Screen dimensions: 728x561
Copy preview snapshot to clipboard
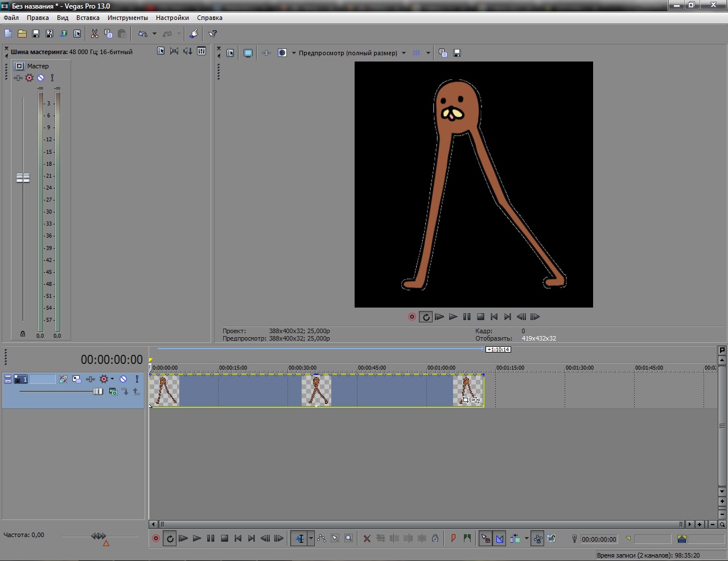(x=443, y=53)
